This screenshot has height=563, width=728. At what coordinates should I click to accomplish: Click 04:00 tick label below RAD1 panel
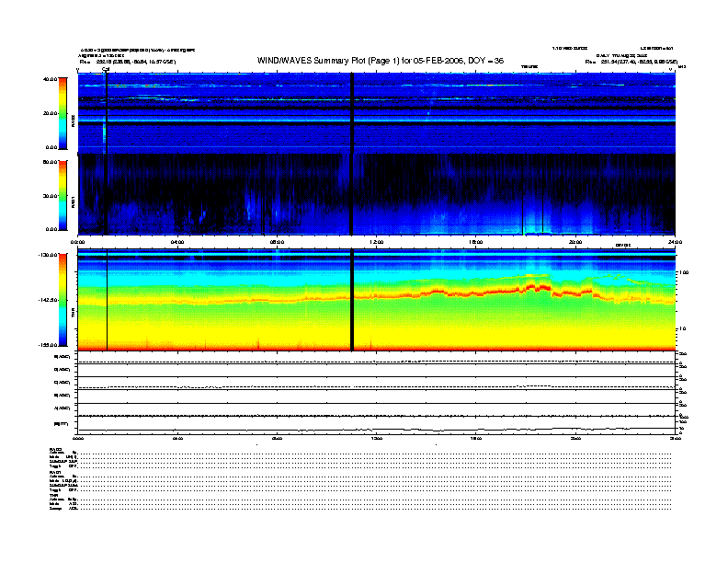tap(177, 242)
